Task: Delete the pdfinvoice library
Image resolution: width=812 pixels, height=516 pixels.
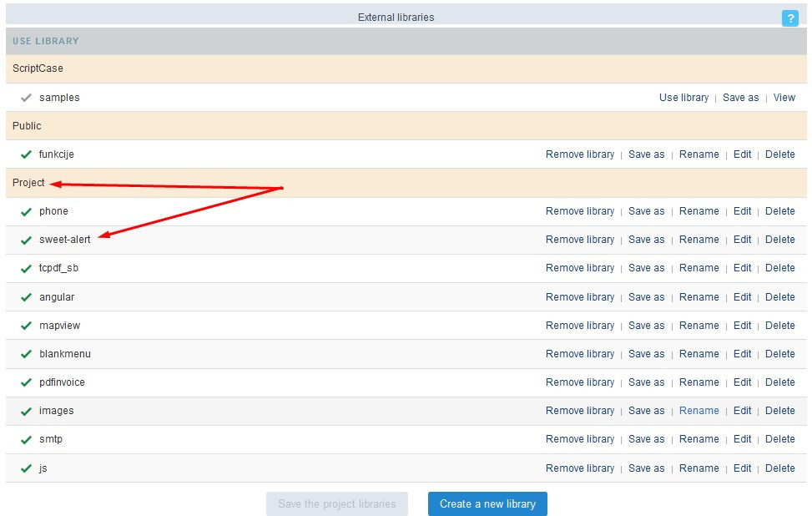Action: click(x=780, y=382)
